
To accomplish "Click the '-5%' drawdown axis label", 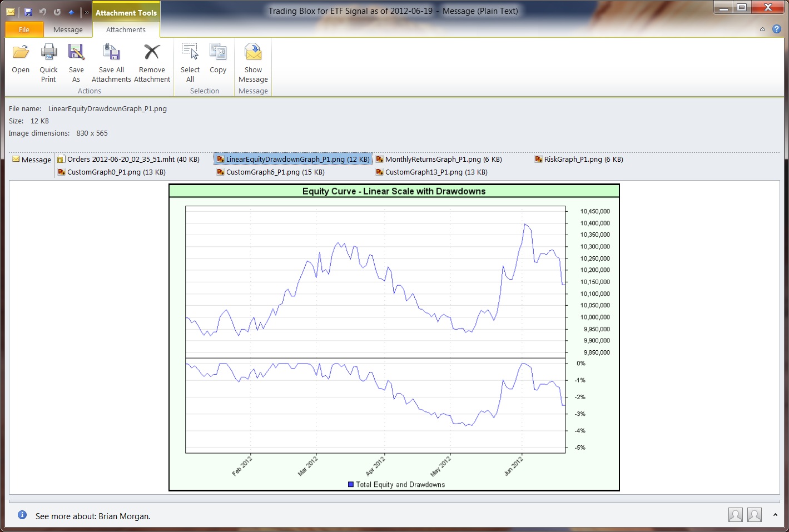I will [580, 448].
